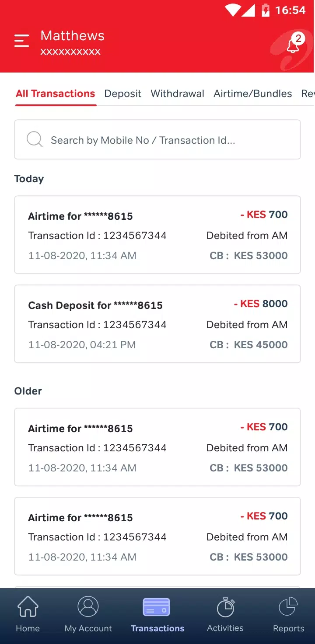Go to Home via house icon
This screenshot has width=315, height=644.
point(28,606)
